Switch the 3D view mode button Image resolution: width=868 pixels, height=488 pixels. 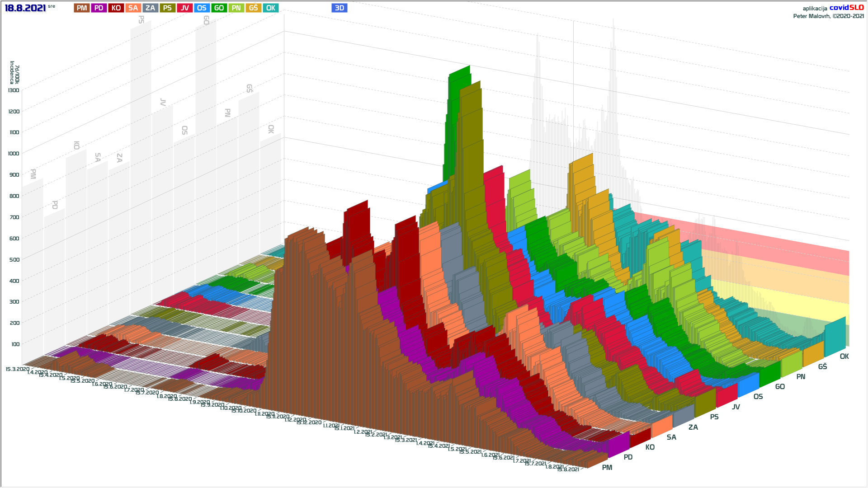(340, 8)
